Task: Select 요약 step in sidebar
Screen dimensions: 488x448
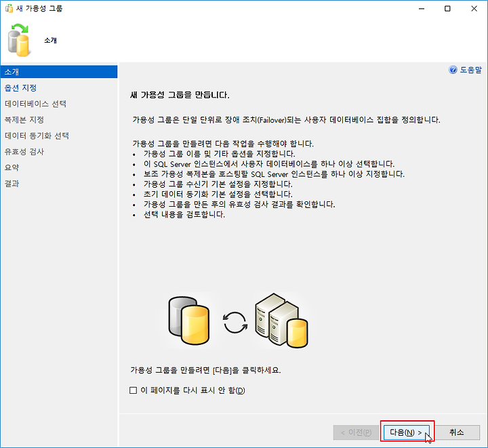Action: coord(12,167)
